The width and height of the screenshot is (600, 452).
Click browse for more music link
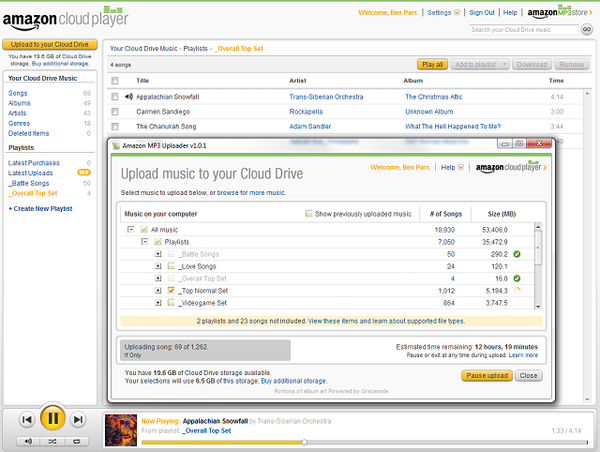251,193
